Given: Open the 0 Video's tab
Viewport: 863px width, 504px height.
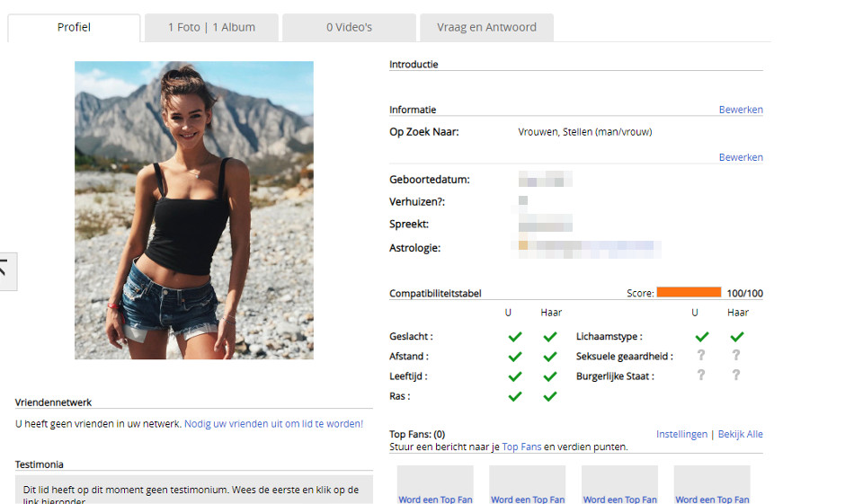Looking at the screenshot, I should tap(349, 27).
